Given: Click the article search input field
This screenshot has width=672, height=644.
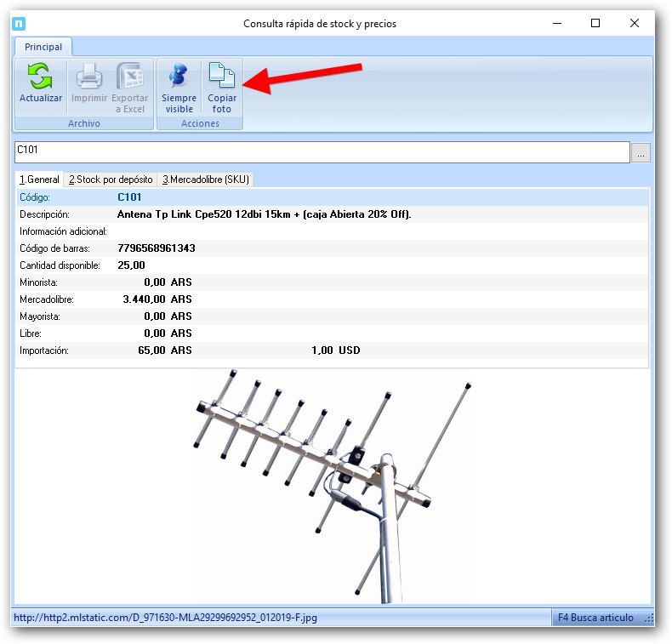Looking at the screenshot, I should pos(322,152).
